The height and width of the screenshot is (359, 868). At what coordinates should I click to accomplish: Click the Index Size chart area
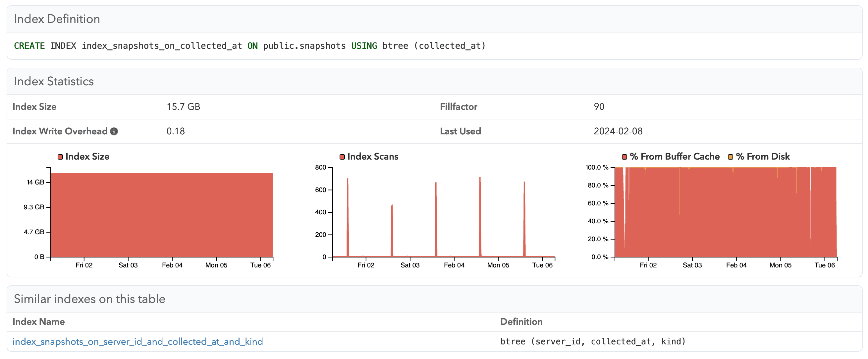[162, 216]
